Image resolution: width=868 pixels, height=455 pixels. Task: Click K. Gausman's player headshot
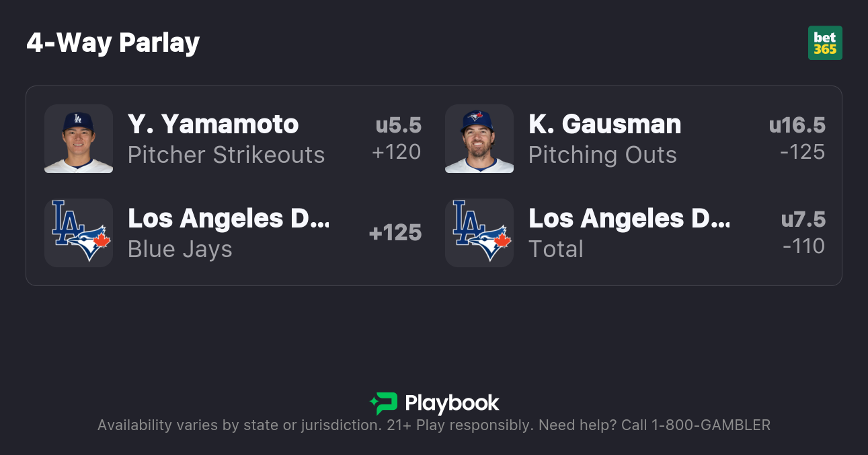479,139
